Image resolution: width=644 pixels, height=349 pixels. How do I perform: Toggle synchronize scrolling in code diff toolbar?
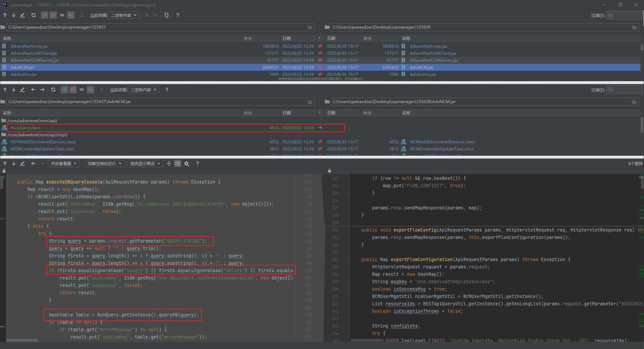177,163
